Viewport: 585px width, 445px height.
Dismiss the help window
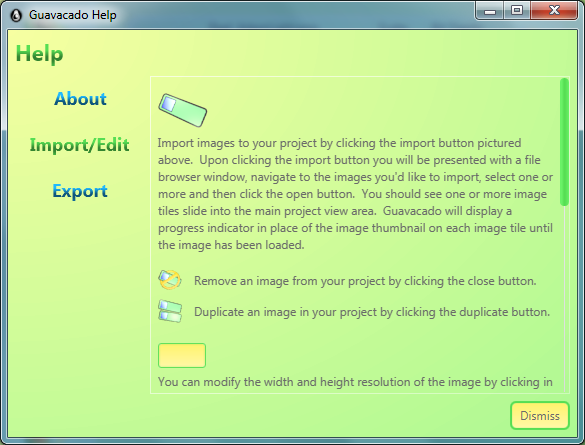tap(539, 416)
